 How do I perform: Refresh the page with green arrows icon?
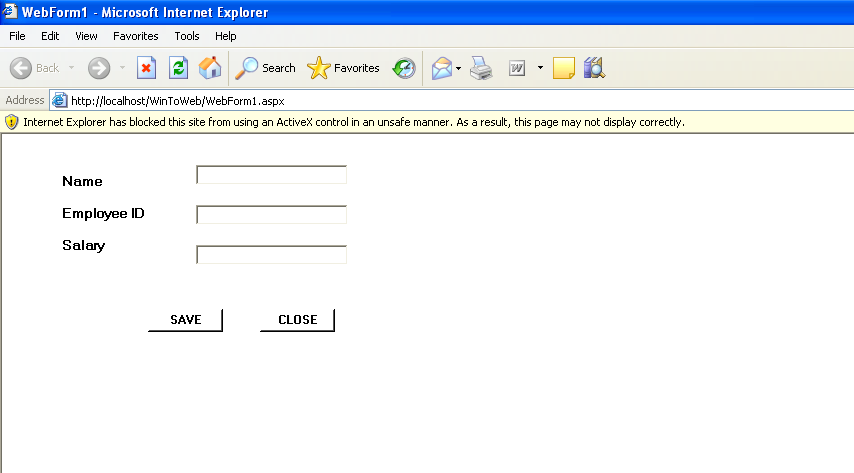tap(178, 68)
